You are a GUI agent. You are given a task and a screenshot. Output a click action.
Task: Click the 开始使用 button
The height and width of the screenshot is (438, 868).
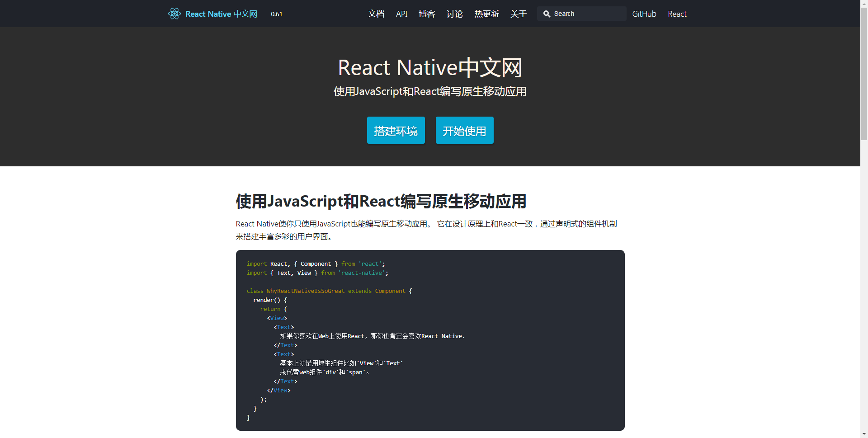[464, 130]
